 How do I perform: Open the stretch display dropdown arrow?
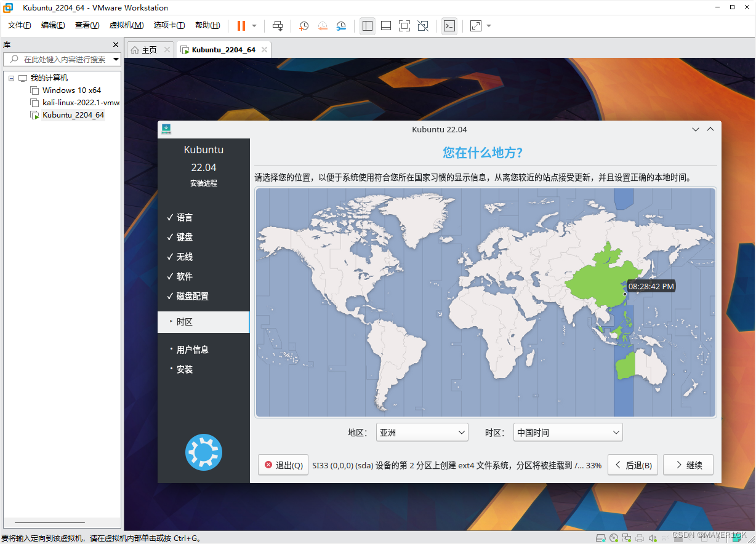[x=489, y=26]
